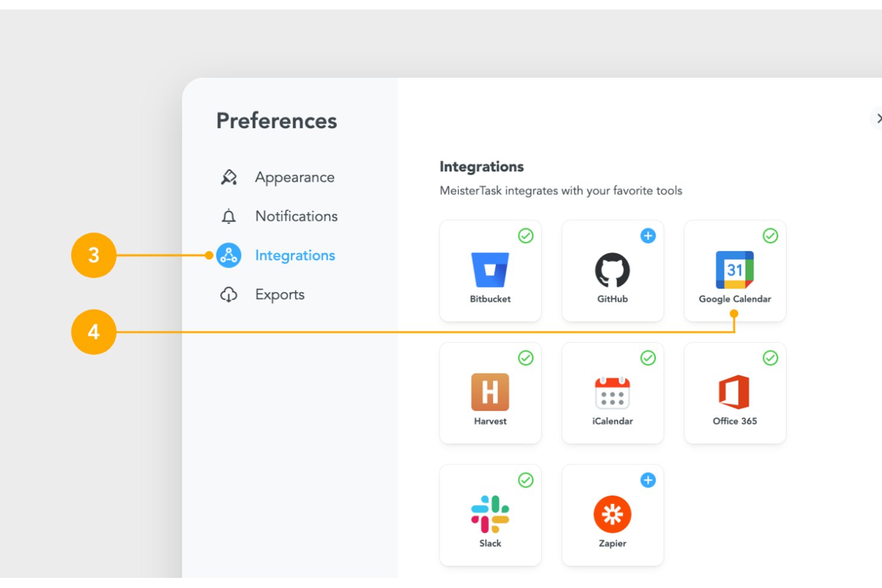Click the GitHub label text
Image resolution: width=882 pixels, height=588 pixels.
coord(613,299)
